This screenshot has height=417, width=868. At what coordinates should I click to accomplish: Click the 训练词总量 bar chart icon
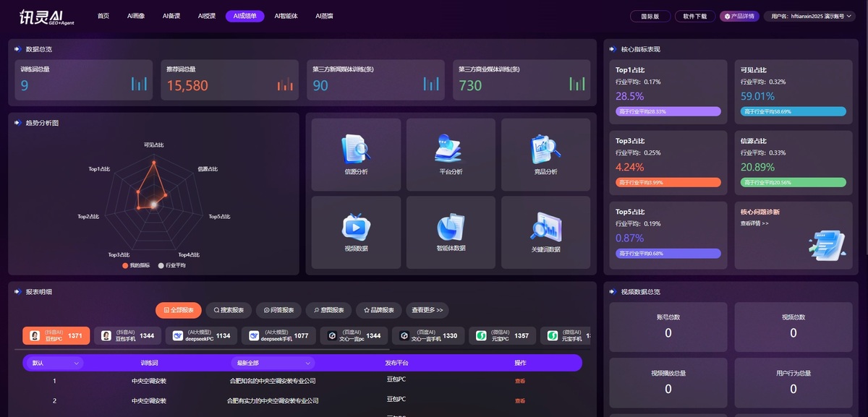[x=139, y=84]
